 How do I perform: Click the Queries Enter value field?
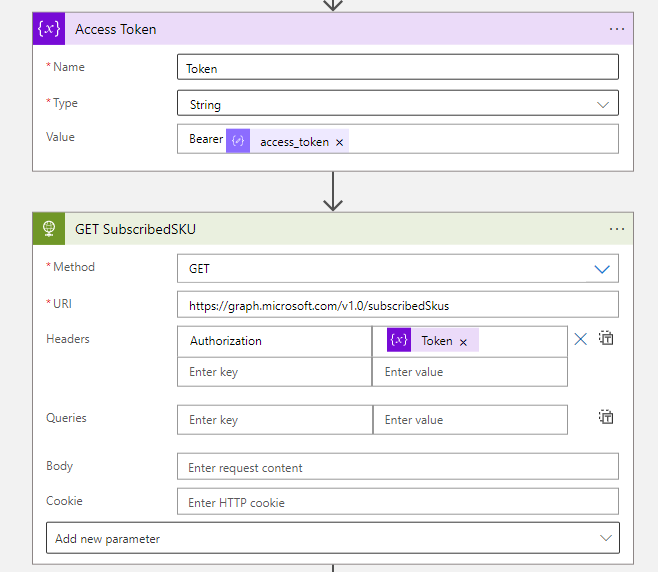pyautogui.click(x=470, y=420)
